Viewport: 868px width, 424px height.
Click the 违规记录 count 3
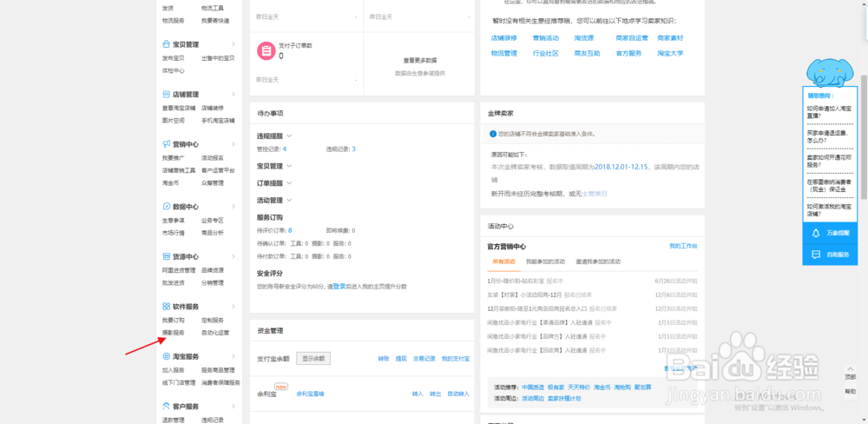point(354,149)
